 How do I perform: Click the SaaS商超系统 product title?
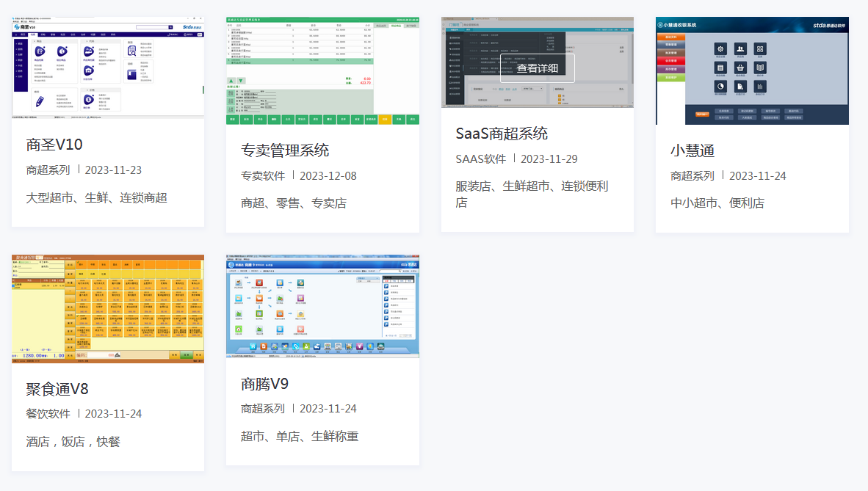tap(502, 134)
